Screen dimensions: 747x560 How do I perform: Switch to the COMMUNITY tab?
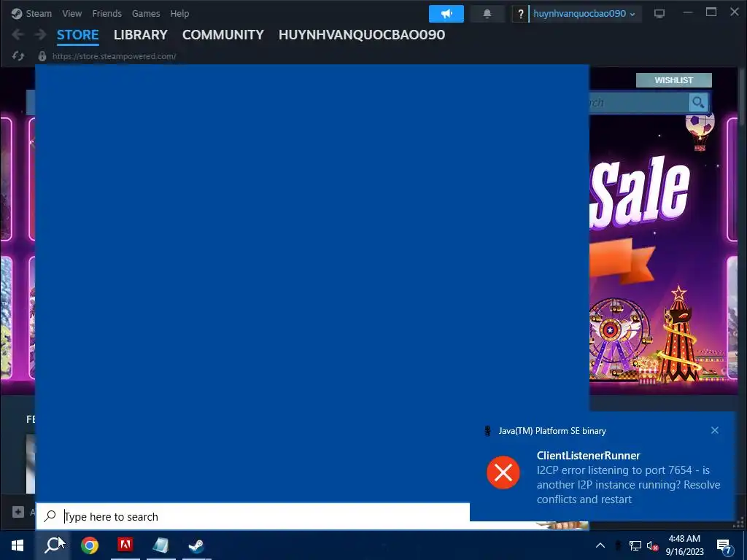[223, 35]
